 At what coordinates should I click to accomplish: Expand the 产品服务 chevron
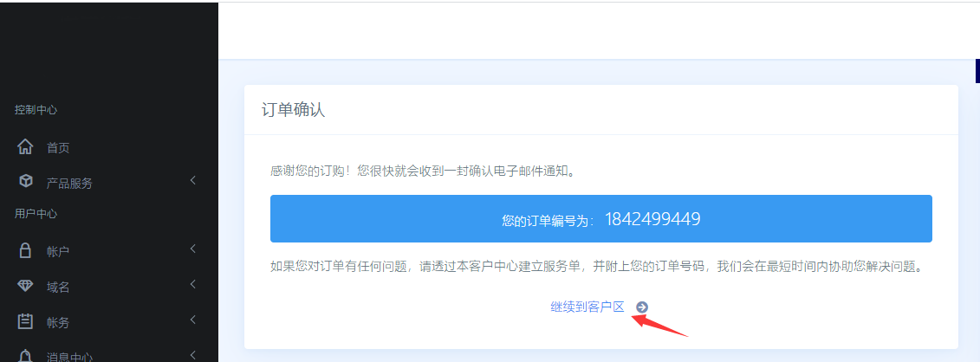[193, 181]
